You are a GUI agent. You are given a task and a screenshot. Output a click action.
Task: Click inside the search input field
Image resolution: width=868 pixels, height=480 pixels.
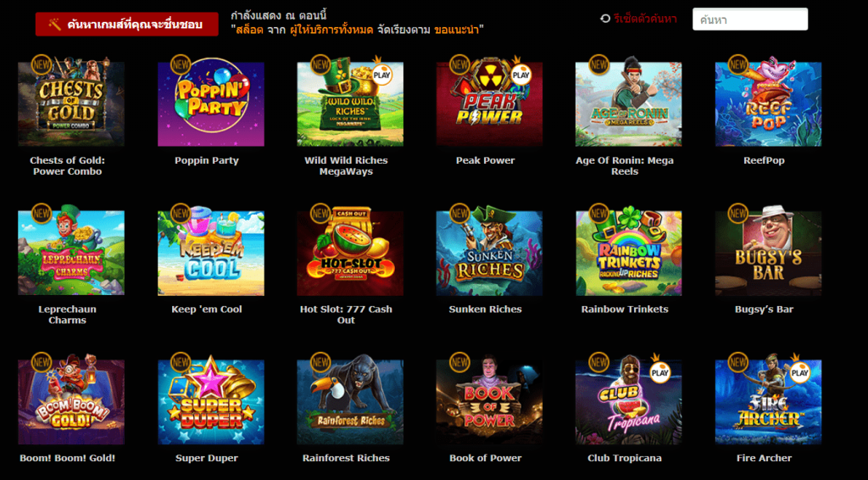[750, 20]
